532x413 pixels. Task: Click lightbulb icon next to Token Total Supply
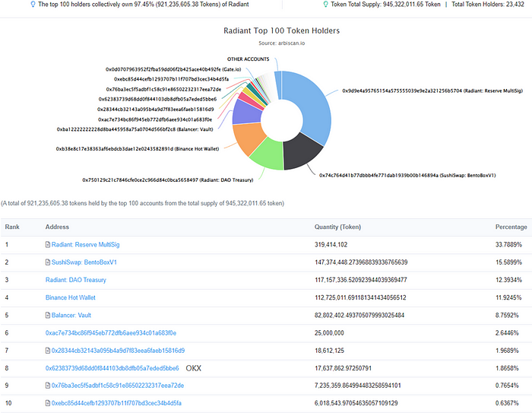click(326, 5)
